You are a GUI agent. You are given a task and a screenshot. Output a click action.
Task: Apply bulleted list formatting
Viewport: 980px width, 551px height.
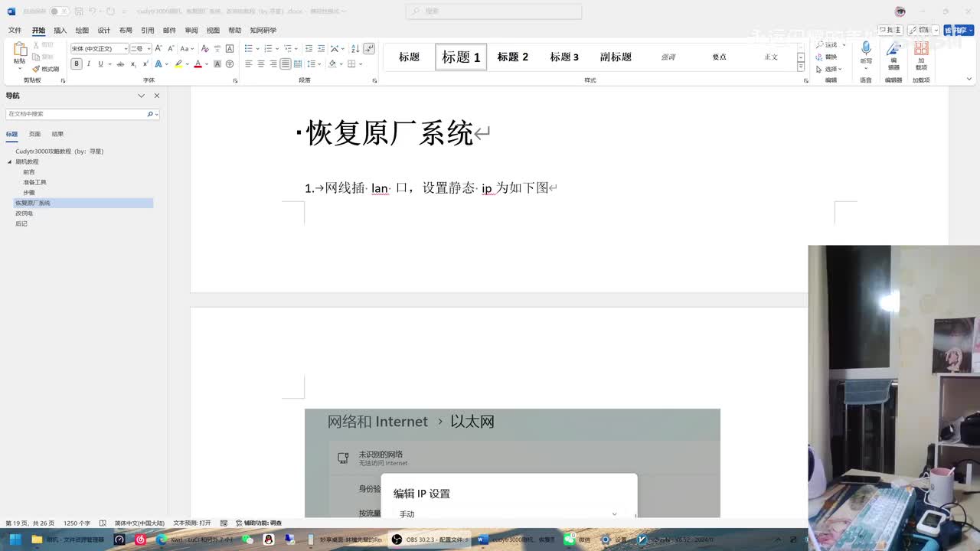tap(248, 48)
